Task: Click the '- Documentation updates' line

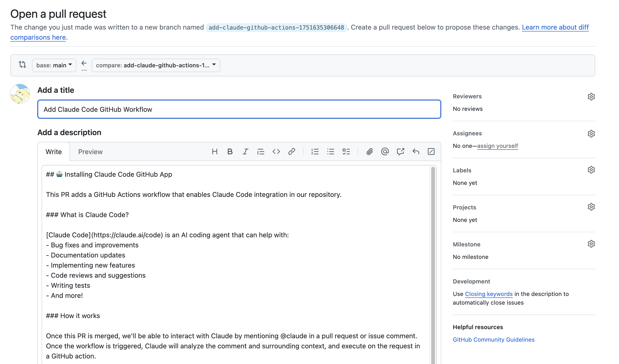Action: coord(85,255)
